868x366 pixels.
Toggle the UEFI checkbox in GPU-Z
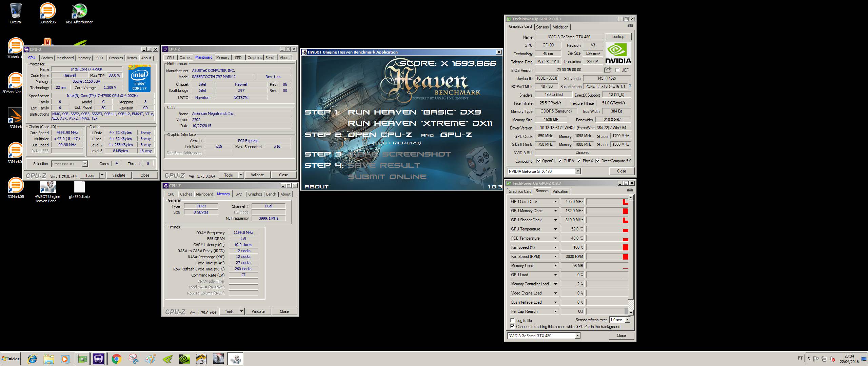click(x=617, y=70)
